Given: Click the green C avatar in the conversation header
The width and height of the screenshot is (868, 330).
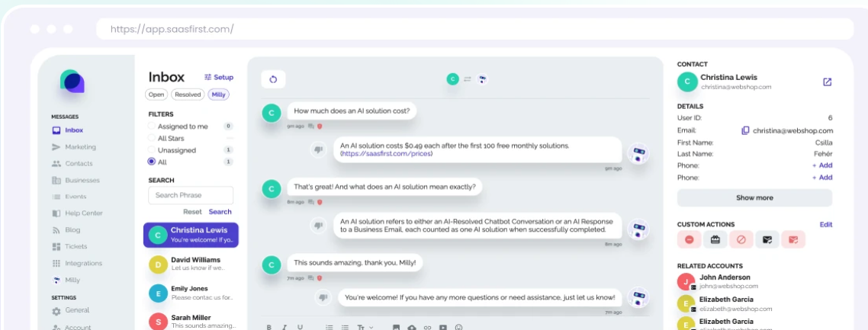Looking at the screenshot, I should point(453,79).
